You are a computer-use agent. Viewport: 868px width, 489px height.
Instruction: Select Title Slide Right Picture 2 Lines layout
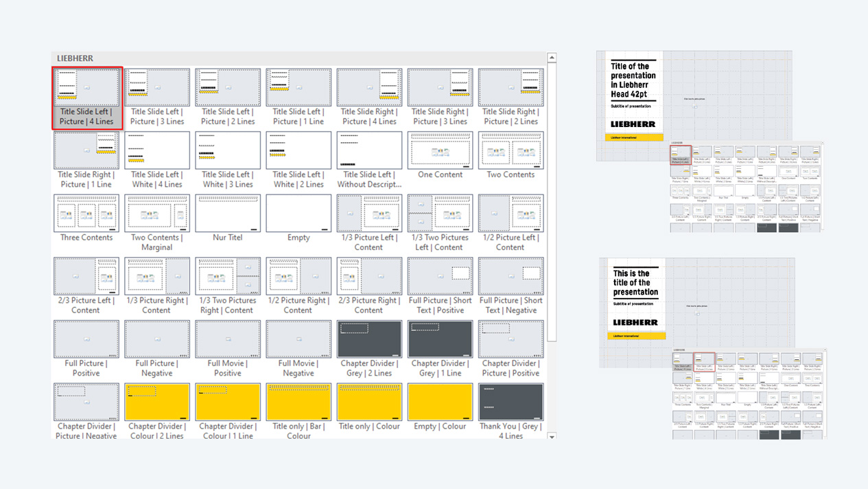[511, 88]
